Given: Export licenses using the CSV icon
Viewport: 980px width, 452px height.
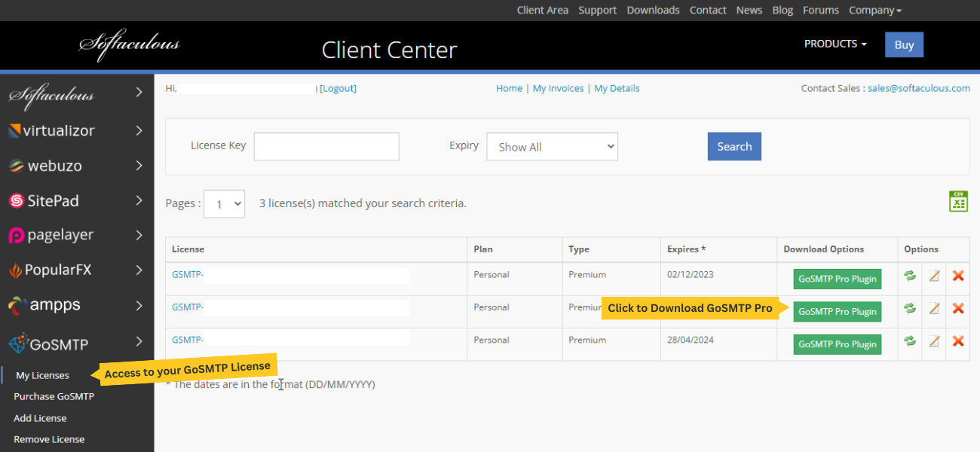Looking at the screenshot, I should pyautogui.click(x=958, y=202).
